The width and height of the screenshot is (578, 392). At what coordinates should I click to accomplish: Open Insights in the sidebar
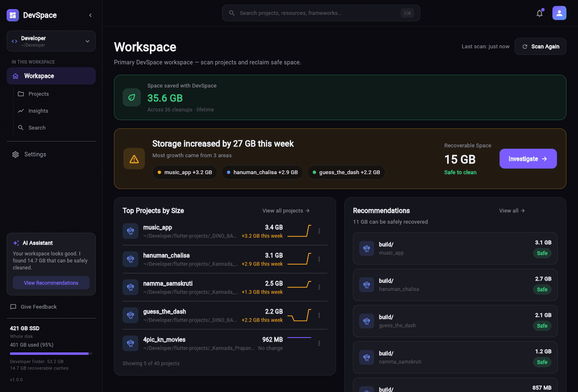54,111
